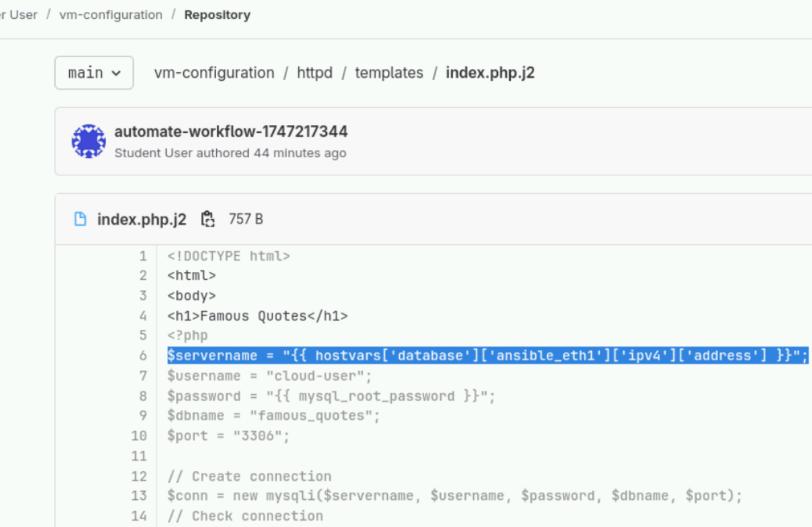This screenshot has height=527, width=812.
Task: Click the $password code line
Action: [x=330, y=396]
